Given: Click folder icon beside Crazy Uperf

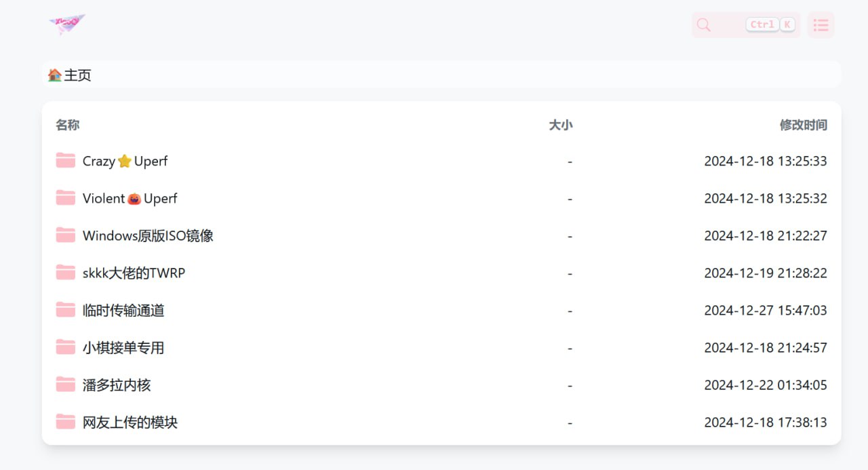Looking at the screenshot, I should (66, 161).
